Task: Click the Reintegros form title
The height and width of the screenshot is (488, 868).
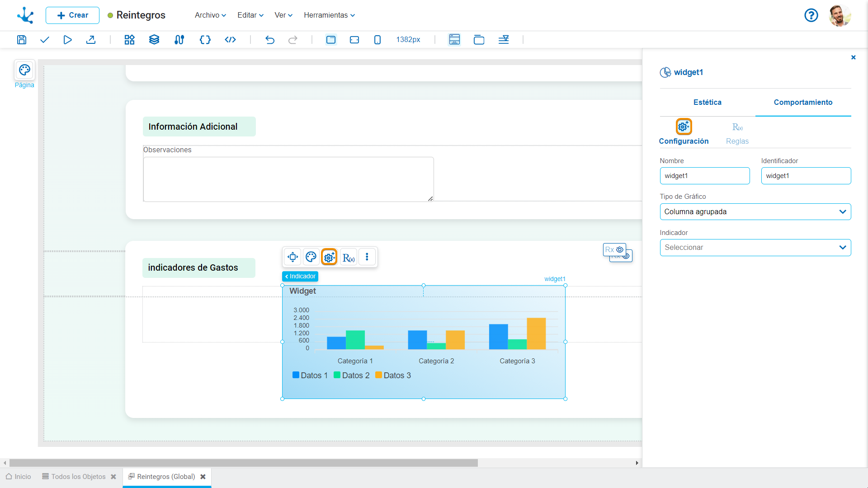Action: coord(141,15)
